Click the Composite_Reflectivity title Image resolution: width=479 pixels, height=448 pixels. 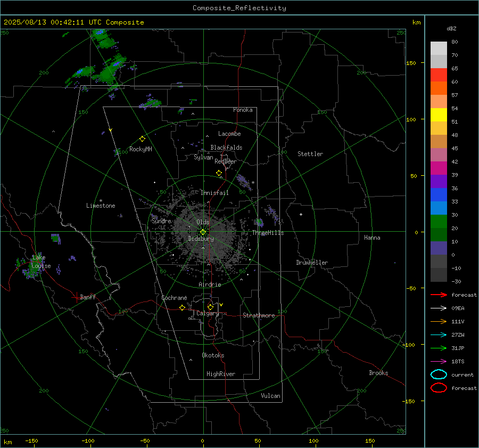click(x=239, y=8)
